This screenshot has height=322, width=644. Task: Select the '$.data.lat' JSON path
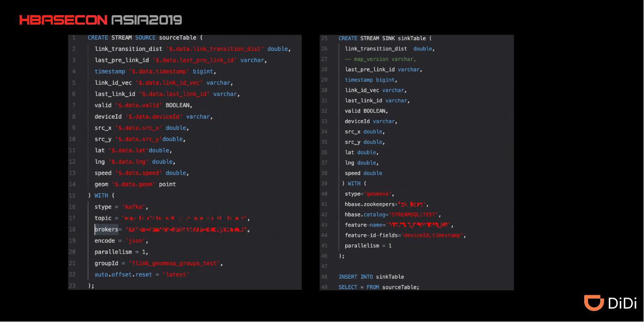point(128,151)
